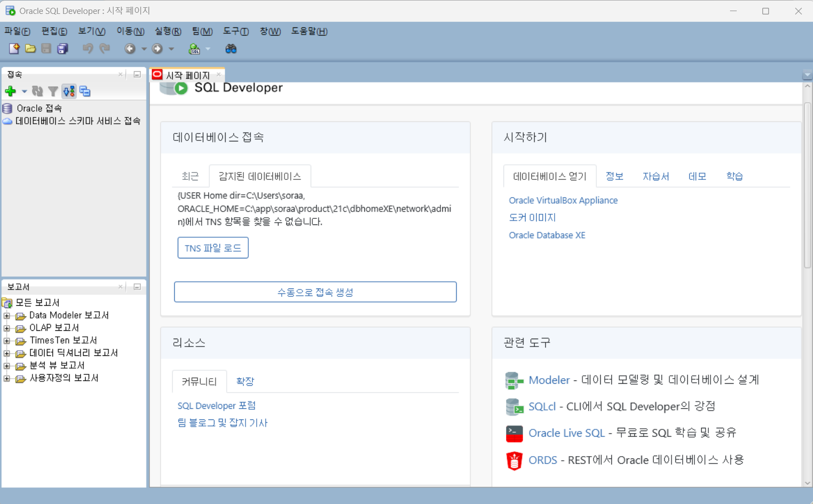Select 데이터베이스 스키마 서비스 접속 item
This screenshot has width=813, height=504.
pos(78,121)
